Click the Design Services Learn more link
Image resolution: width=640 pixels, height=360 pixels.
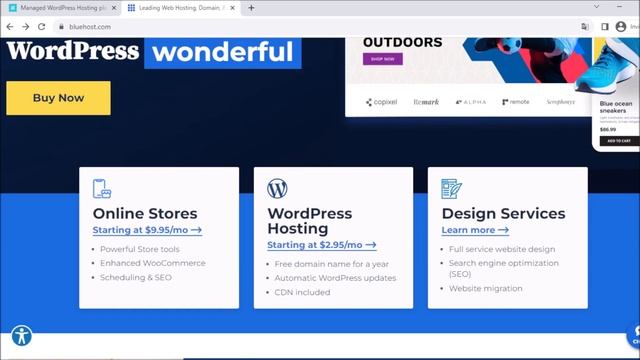[475, 230]
